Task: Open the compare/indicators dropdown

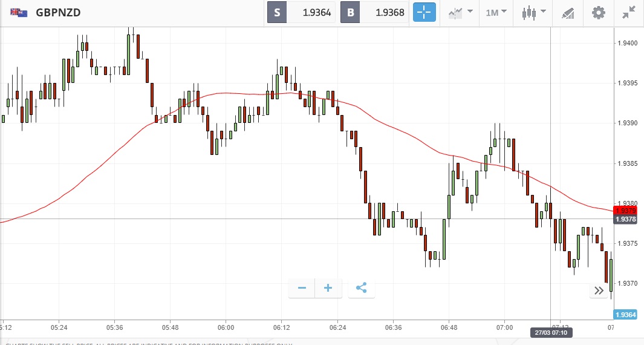Action: [x=461, y=12]
